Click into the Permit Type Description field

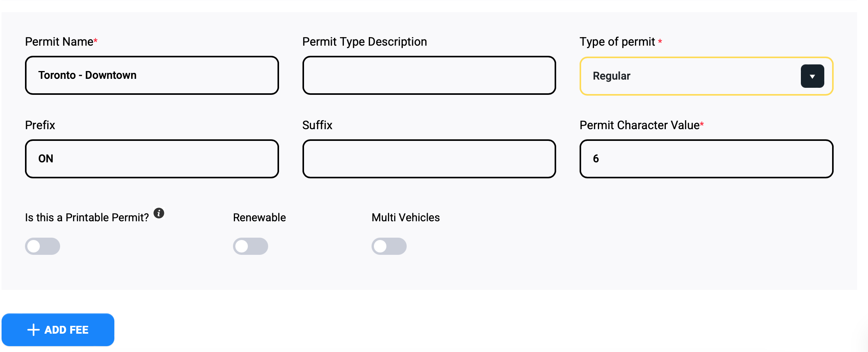[x=429, y=75]
